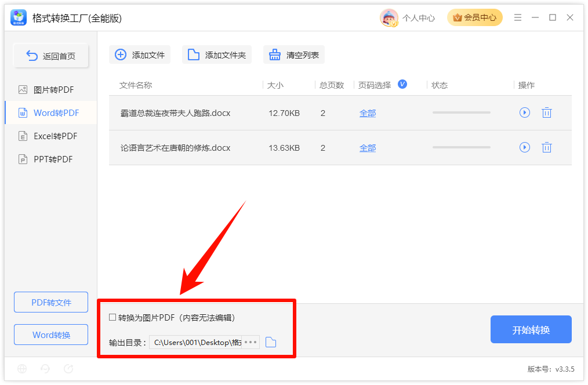Click the 12.70KB size cell
The image size is (588, 385).
click(284, 113)
